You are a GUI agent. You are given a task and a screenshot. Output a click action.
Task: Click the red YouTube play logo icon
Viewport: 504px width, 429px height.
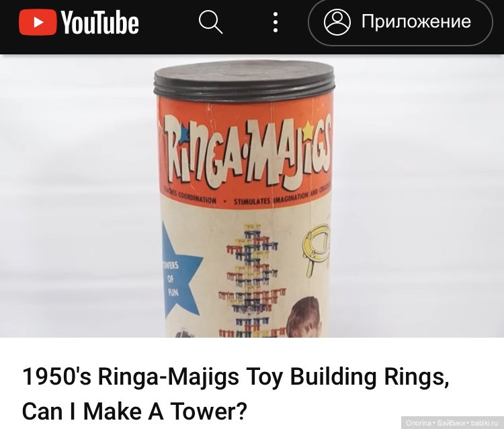[x=38, y=22]
